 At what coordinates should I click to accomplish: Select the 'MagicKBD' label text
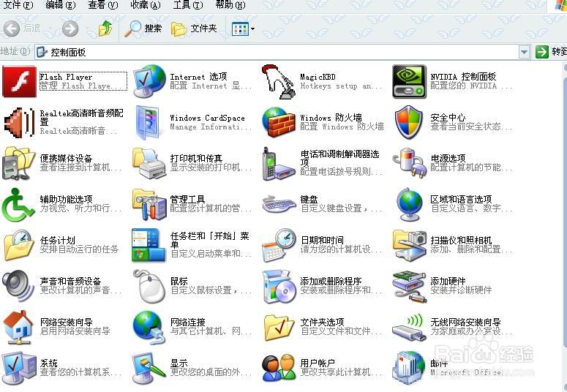pyautogui.click(x=318, y=77)
